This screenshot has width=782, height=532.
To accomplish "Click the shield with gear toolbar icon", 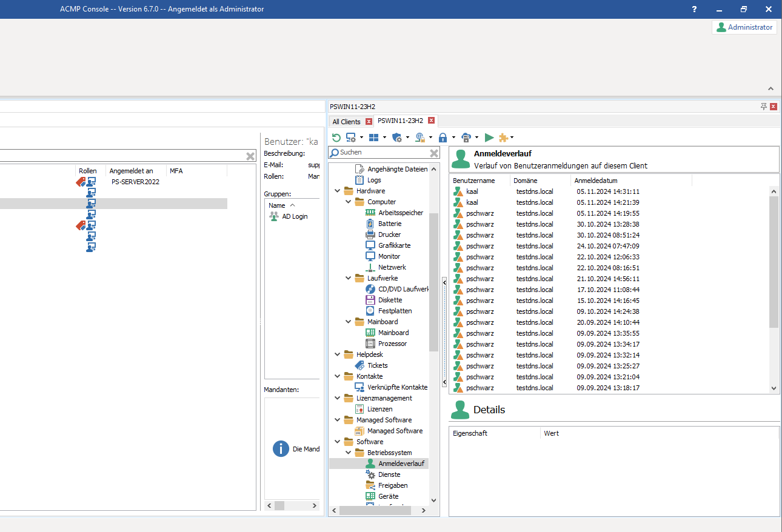I will (397, 138).
